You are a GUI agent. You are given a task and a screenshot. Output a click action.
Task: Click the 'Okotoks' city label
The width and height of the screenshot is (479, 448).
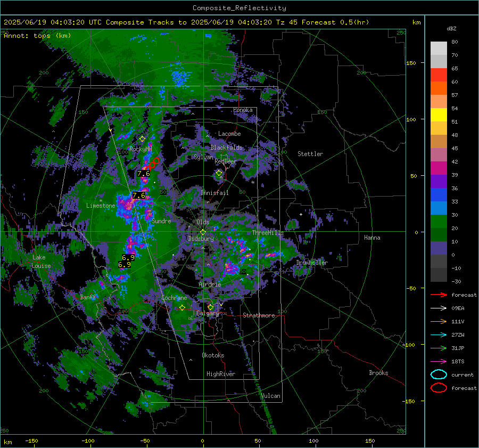coord(213,355)
